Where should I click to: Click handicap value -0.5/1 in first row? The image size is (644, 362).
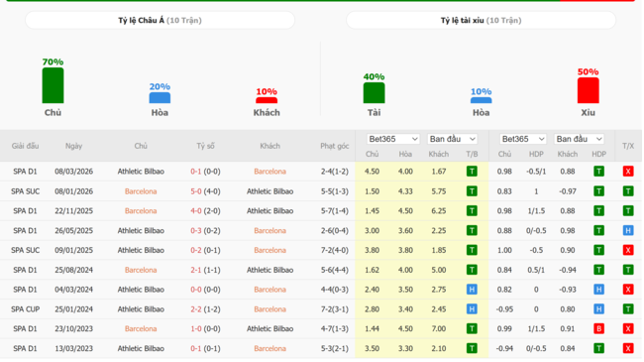click(x=536, y=172)
